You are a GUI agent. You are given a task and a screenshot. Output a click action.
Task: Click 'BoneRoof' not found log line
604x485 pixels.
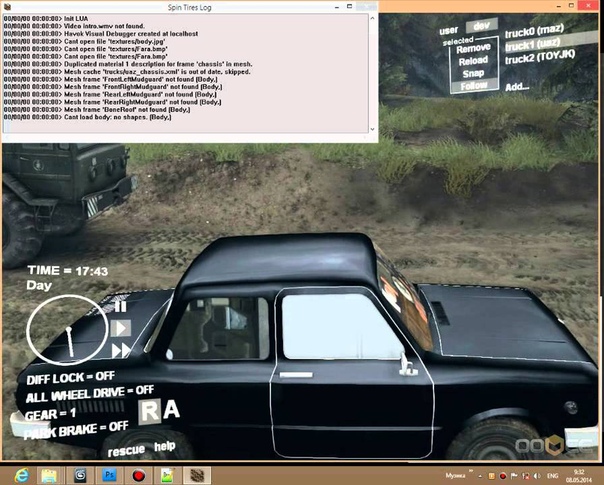click(x=97, y=109)
